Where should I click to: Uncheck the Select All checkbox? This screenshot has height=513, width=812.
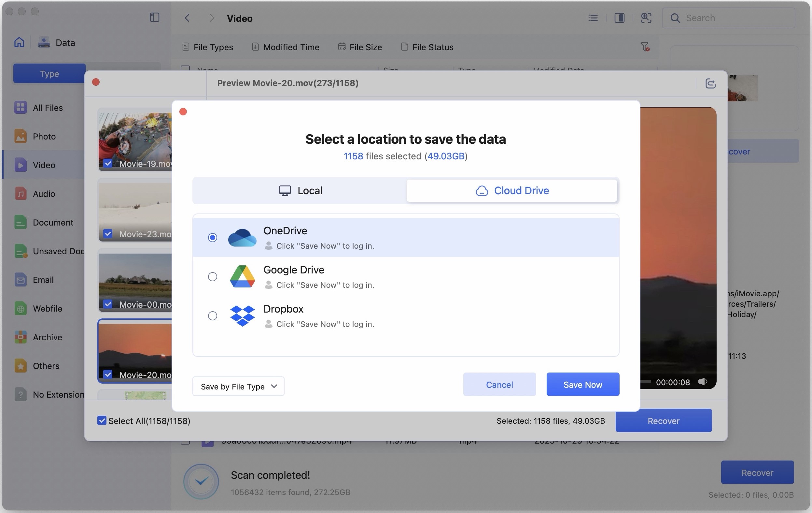tap(102, 420)
